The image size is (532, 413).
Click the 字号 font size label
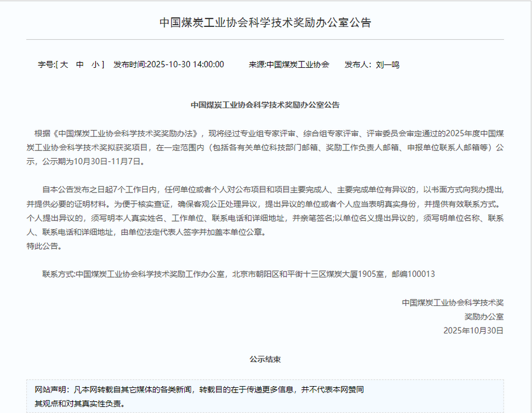(46, 65)
